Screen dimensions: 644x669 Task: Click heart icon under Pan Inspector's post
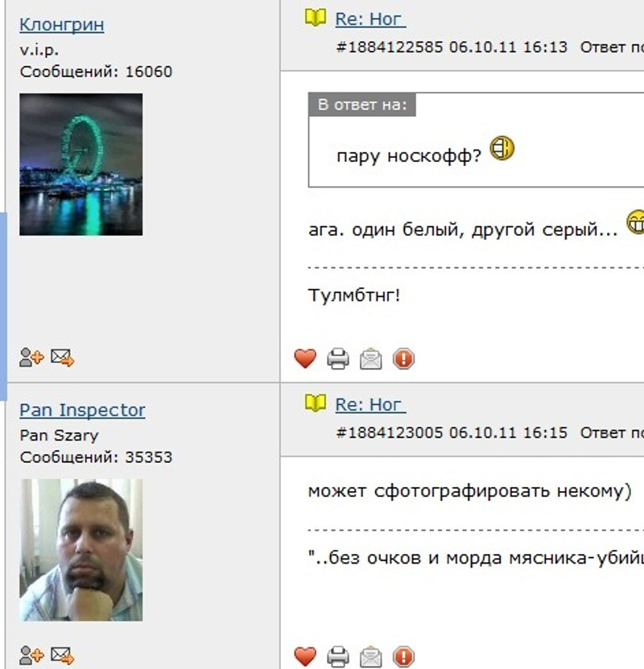pos(305,657)
